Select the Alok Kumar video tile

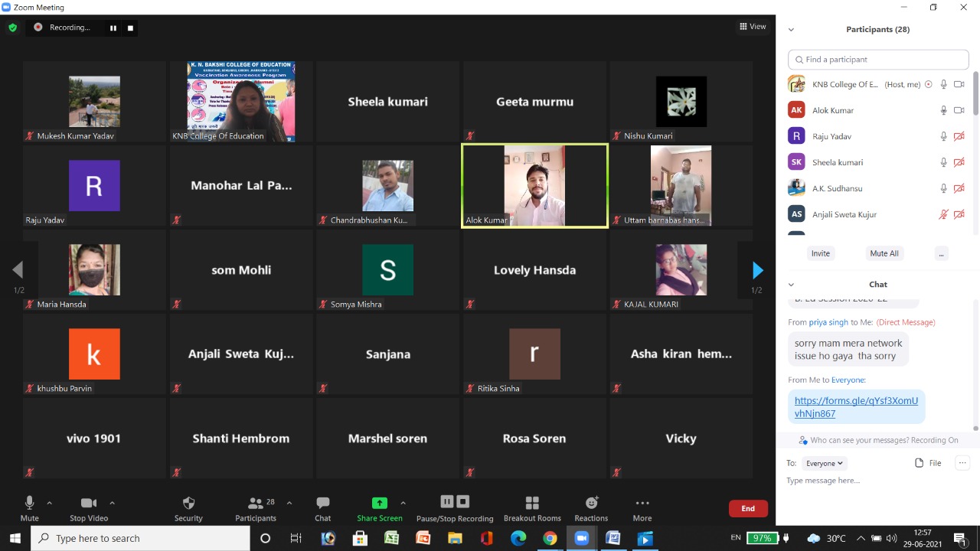[534, 186]
